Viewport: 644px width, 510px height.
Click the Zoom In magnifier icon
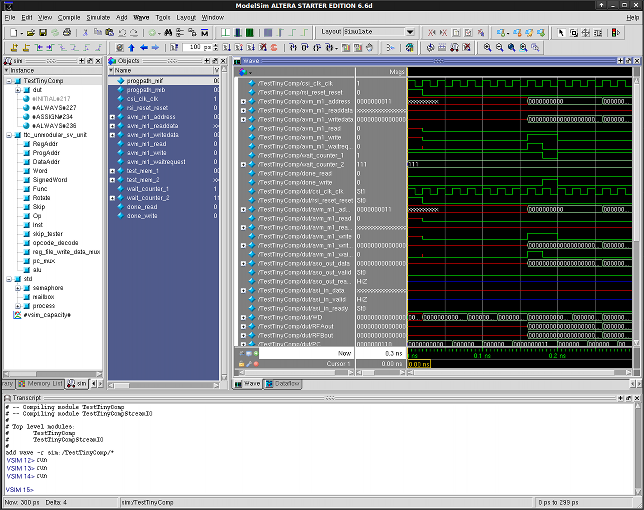487,47
